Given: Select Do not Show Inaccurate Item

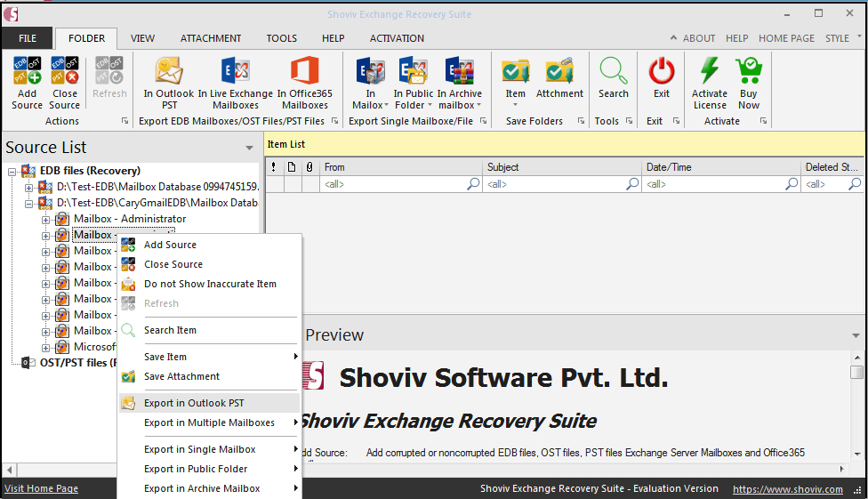Looking at the screenshot, I should click(210, 284).
